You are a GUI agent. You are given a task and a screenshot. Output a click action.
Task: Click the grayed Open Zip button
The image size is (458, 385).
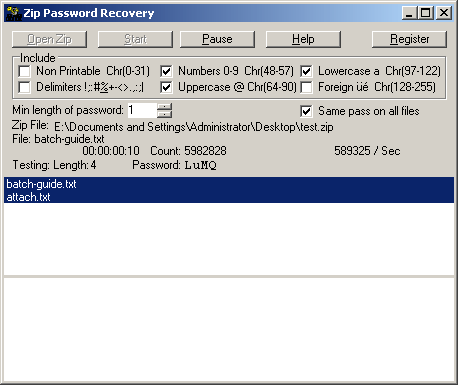pos(49,39)
